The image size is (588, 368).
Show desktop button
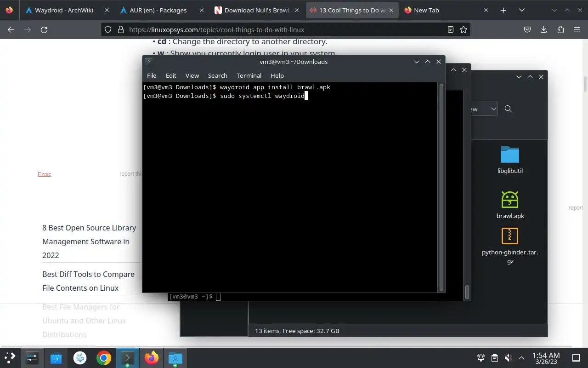pyautogui.click(x=576, y=358)
